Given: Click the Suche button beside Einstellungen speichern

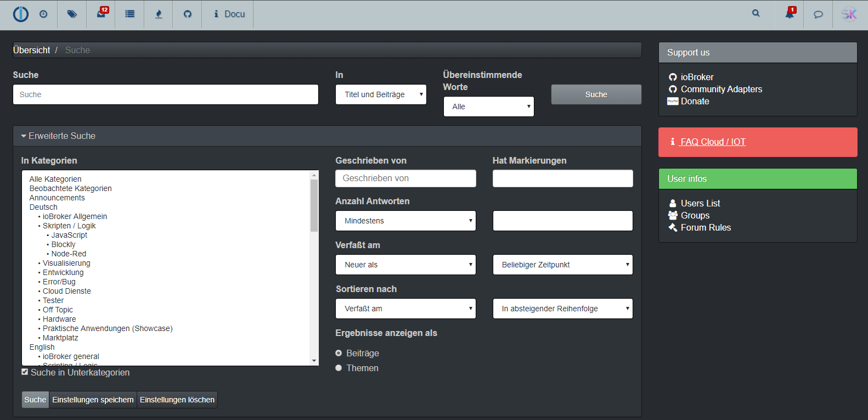Looking at the screenshot, I should (35, 400).
